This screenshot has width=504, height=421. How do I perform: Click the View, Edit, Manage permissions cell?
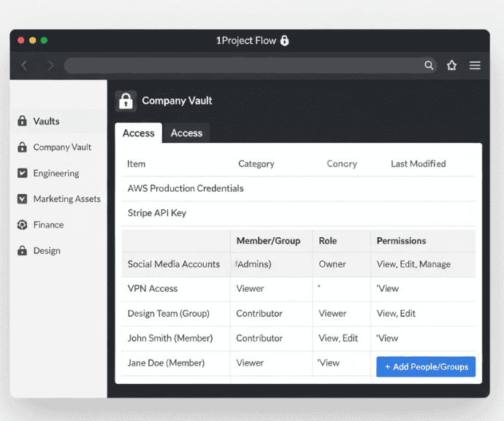coord(413,264)
